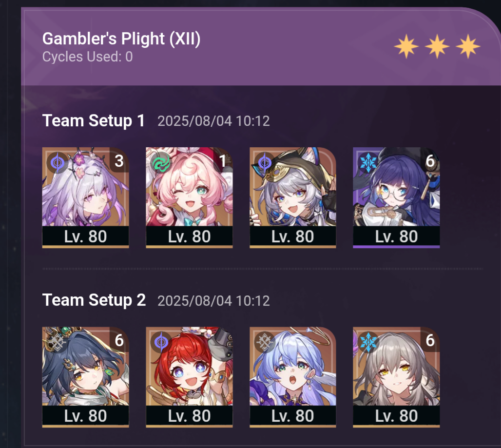Click the Ice element icon on glasses character
The image size is (501, 448).
(368, 162)
